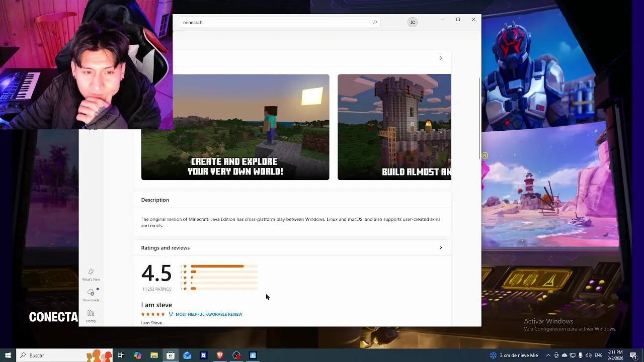This screenshot has height=362, width=644.
Task: Open File Explorer from the taskbar
Action: pos(154,355)
